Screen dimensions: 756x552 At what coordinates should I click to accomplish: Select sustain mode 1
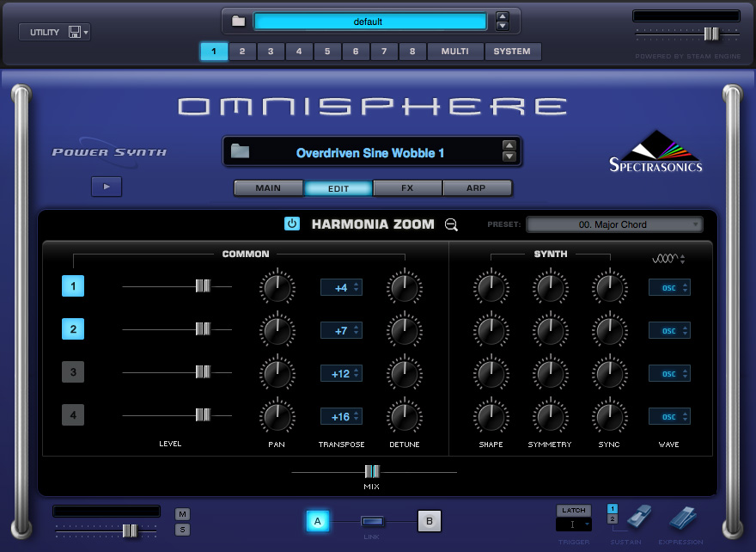pos(613,508)
